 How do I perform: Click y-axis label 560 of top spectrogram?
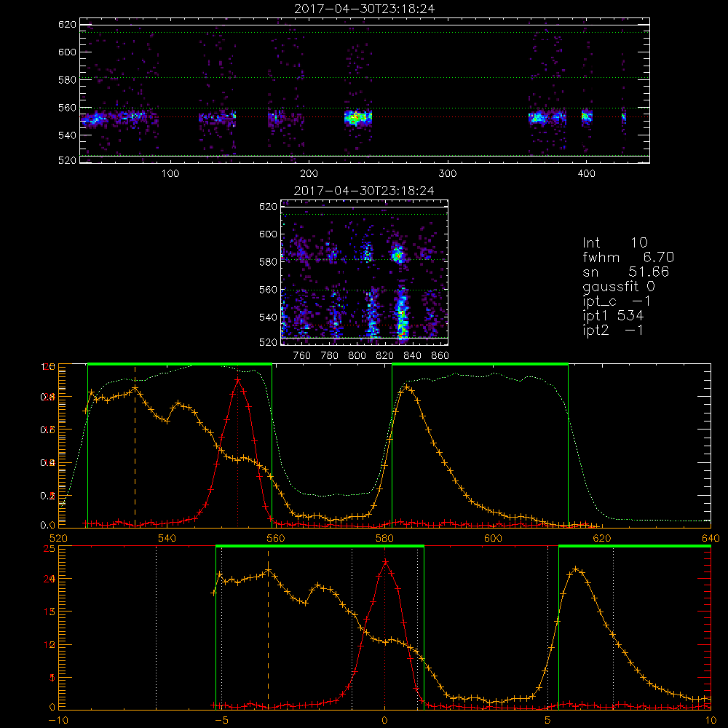(67, 107)
